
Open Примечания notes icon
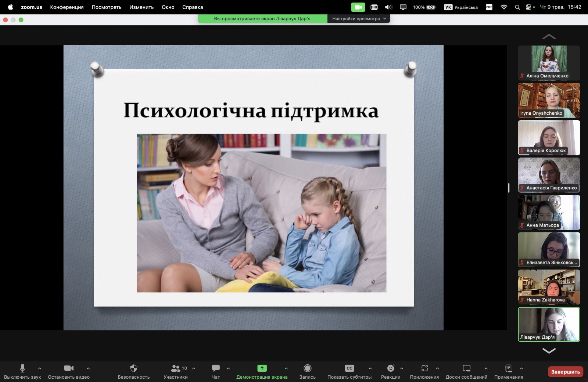(509, 368)
